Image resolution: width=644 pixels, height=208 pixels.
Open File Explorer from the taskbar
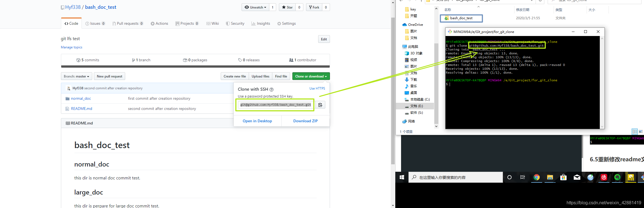pyautogui.click(x=550, y=177)
